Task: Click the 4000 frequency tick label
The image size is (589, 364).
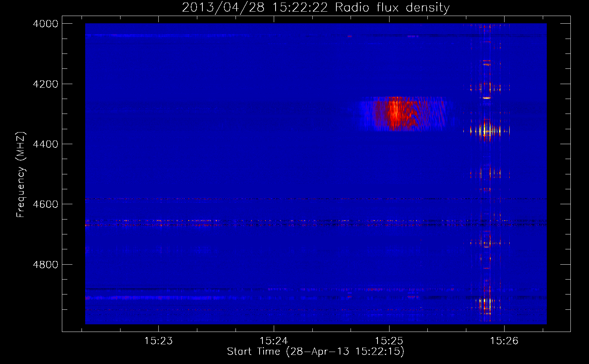Action: click(46, 24)
